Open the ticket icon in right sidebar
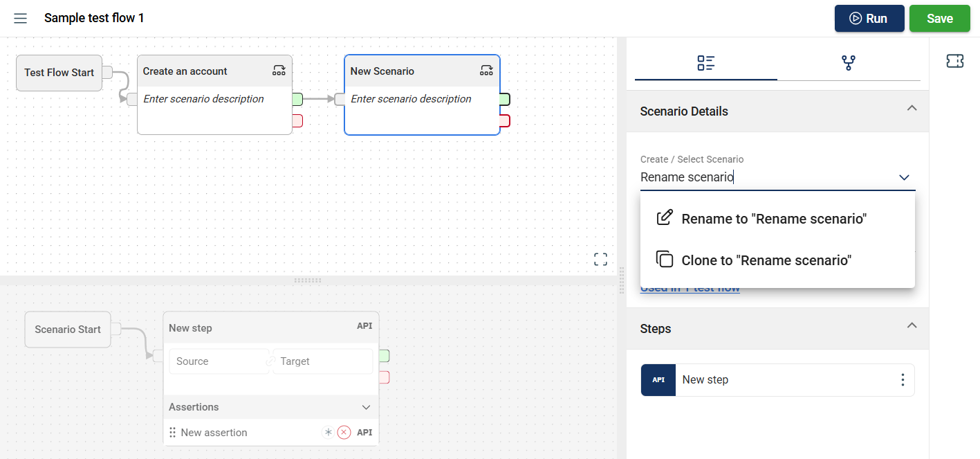This screenshot has height=459, width=980. point(954,62)
